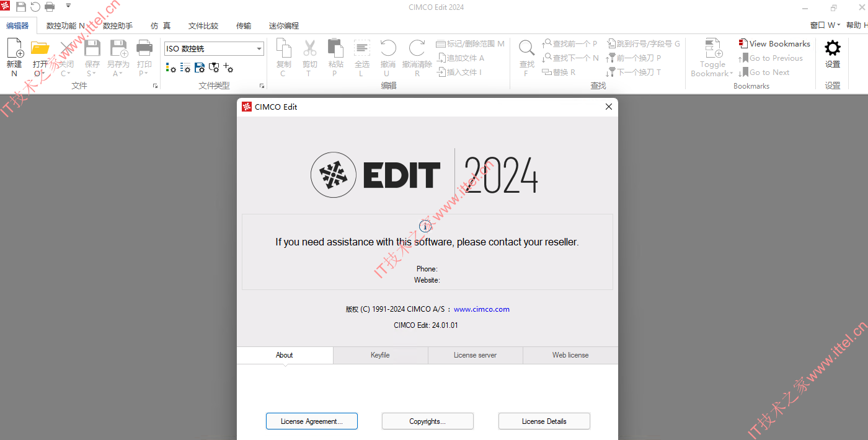Click the License Details button

click(544, 421)
